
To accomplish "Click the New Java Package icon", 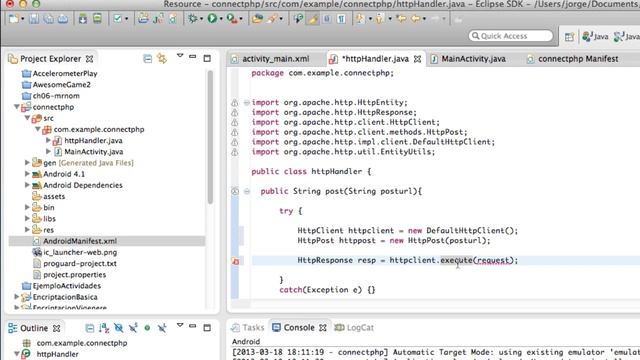I will point(143,19).
